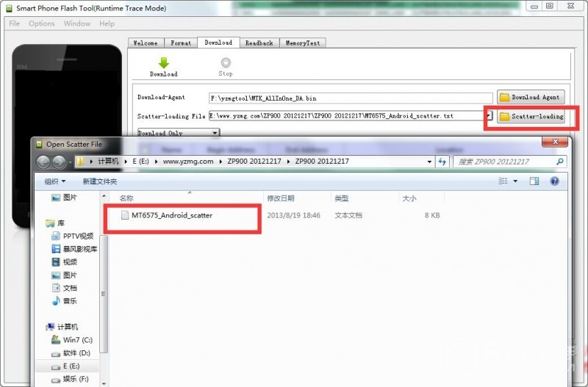Open the 组织 dropdown menu
Image resolution: width=588 pixels, height=387 pixels.
click(54, 181)
